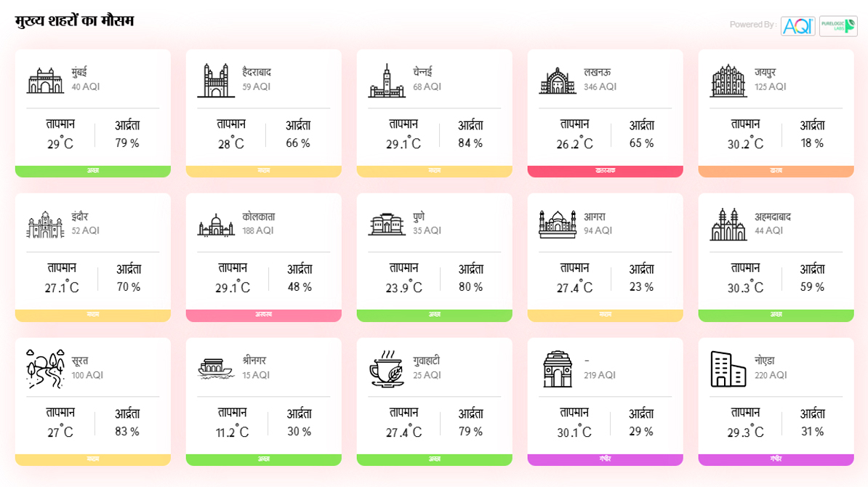Viewport: 868px width, 487px height.
Task: Click the purple status bar on the Noida card
Action: [x=776, y=460]
